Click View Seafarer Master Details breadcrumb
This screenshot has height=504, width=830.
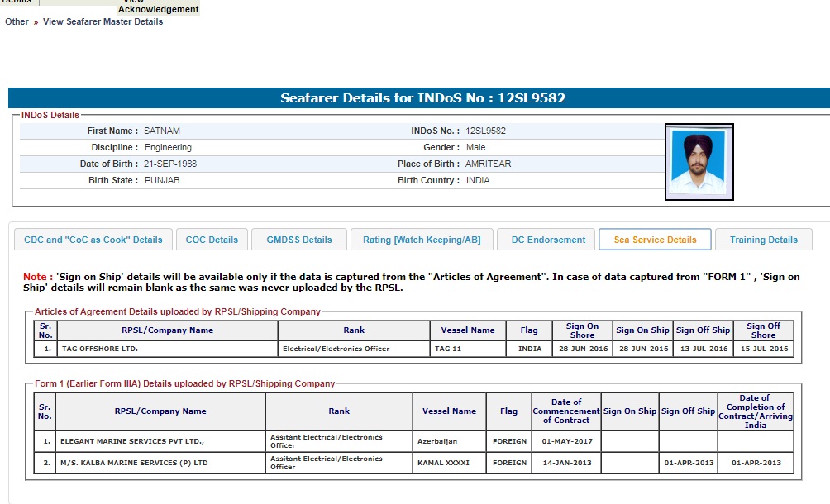(103, 21)
